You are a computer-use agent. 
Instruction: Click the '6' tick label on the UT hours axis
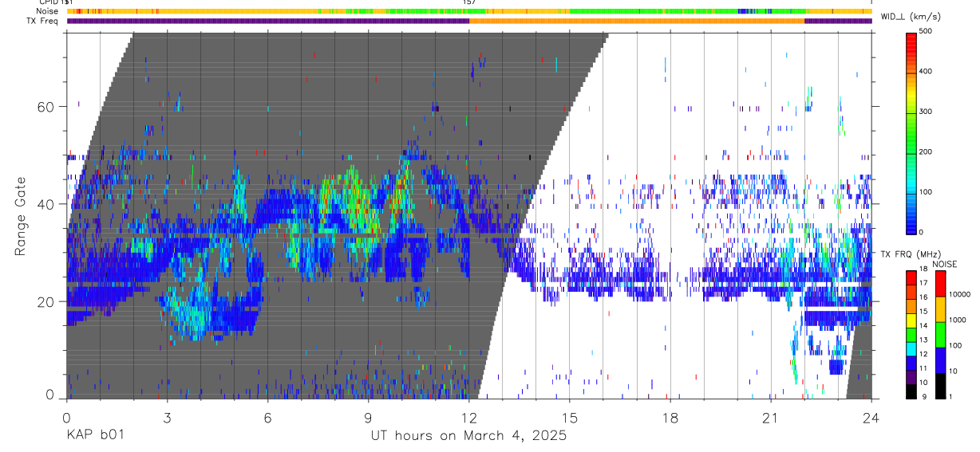coord(267,417)
